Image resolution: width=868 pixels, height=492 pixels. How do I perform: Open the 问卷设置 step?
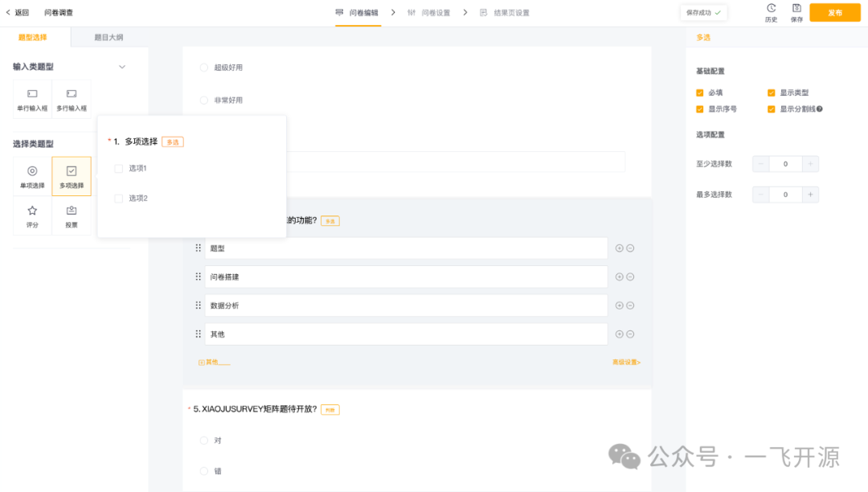click(429, 12)
